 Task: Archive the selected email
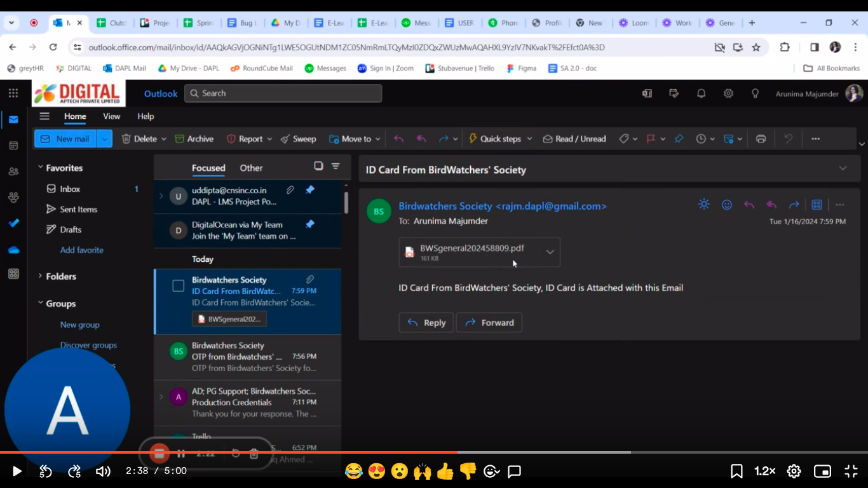click(194, 139)
